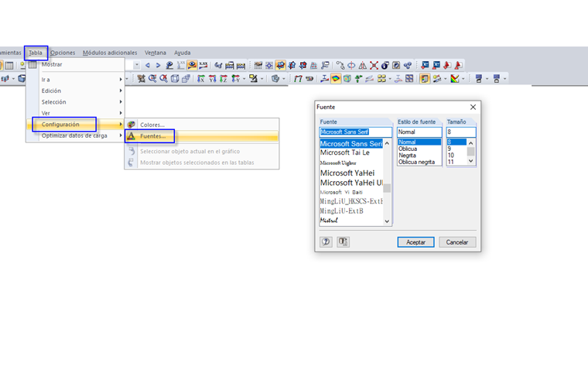Click Aceptar in the Fuente dialog
The width and height of the screenshot is (588, 387).
[x=416, y=242]
